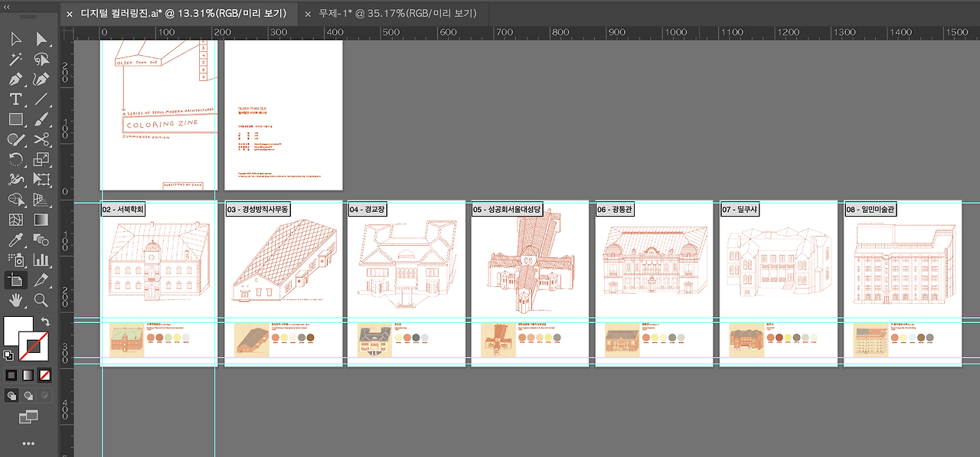Pick the Gradient tool
Screen dimensions: 980x457
tap(41, 220)
